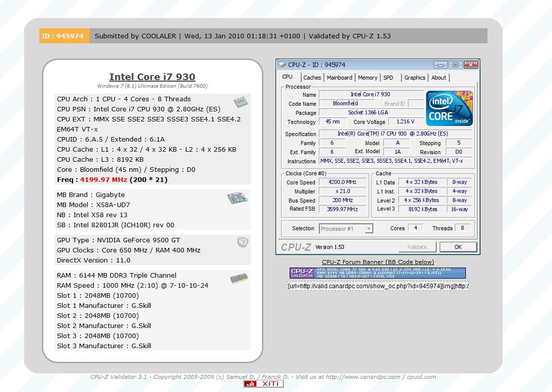Image resolution: width=552 pixels, height=392 pixels.
Task: Switch to the CPU tab
Action: (287, 77)
